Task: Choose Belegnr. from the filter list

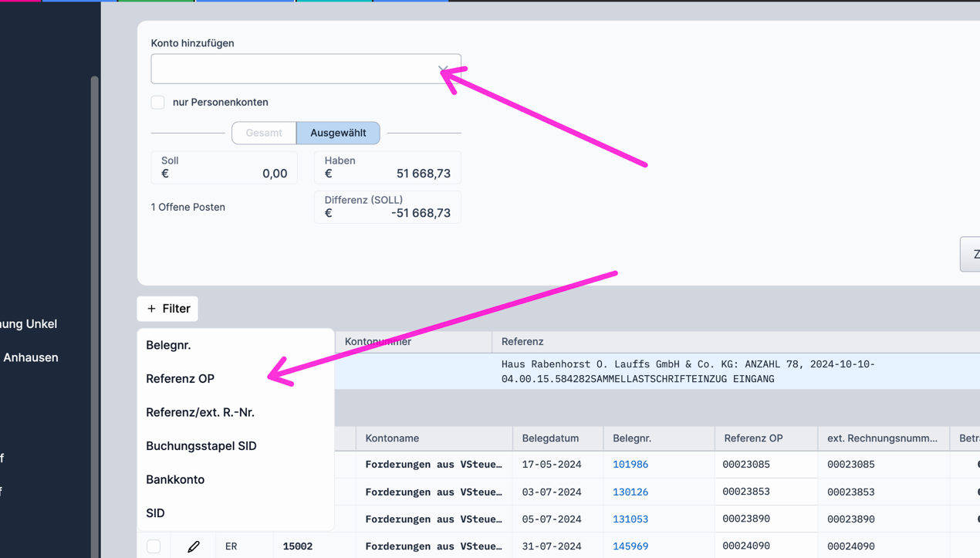Action: [x=168, y=345]
